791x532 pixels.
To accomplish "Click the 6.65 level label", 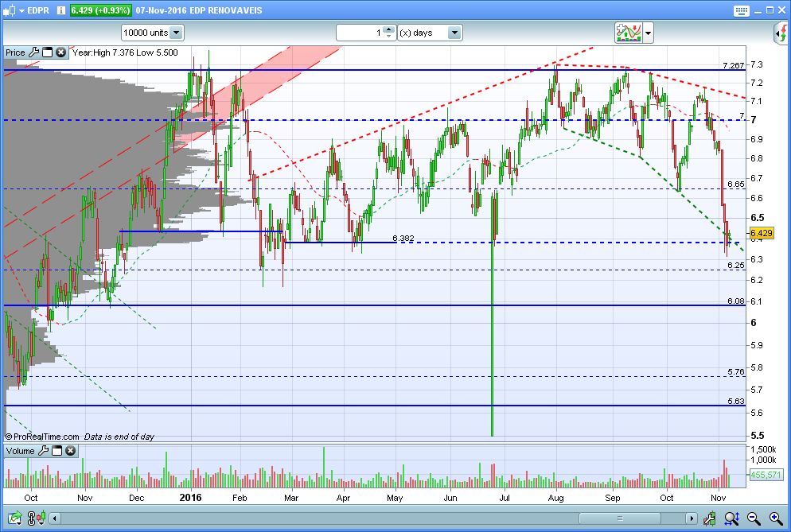I will (x=736, y=184).
